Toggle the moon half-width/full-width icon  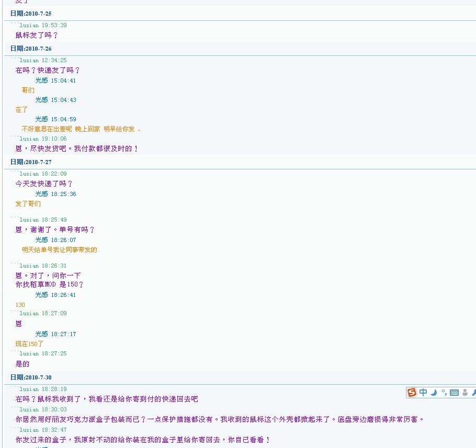[434, 393]
